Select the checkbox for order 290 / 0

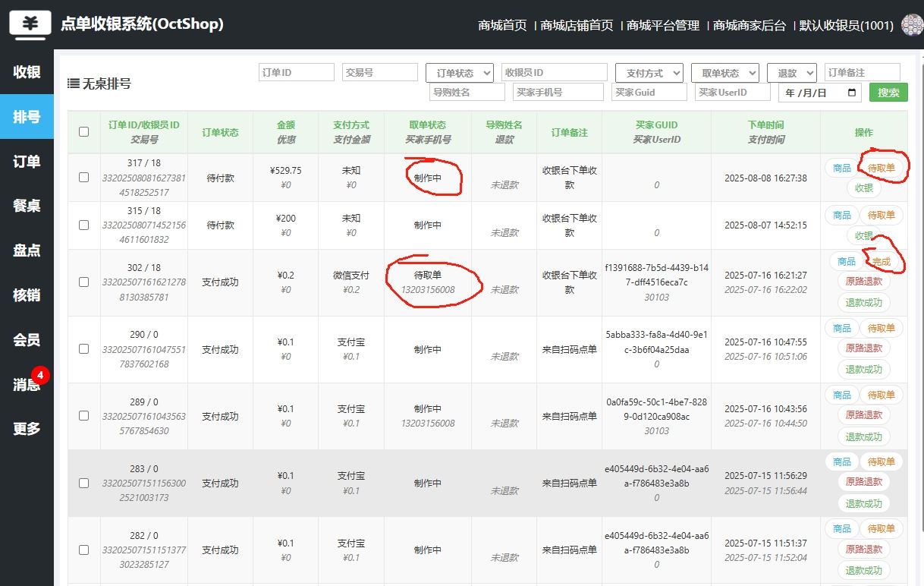[x=83, y=349]
